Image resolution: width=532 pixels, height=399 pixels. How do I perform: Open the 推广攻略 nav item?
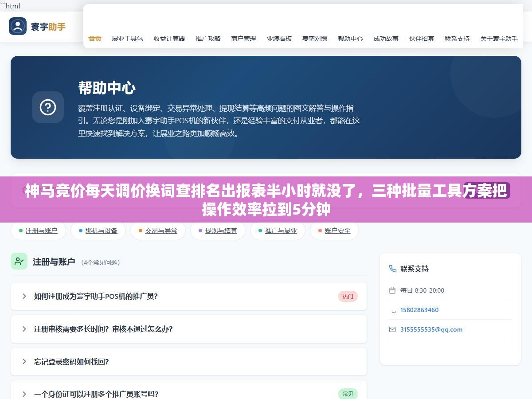pos(208,39)
